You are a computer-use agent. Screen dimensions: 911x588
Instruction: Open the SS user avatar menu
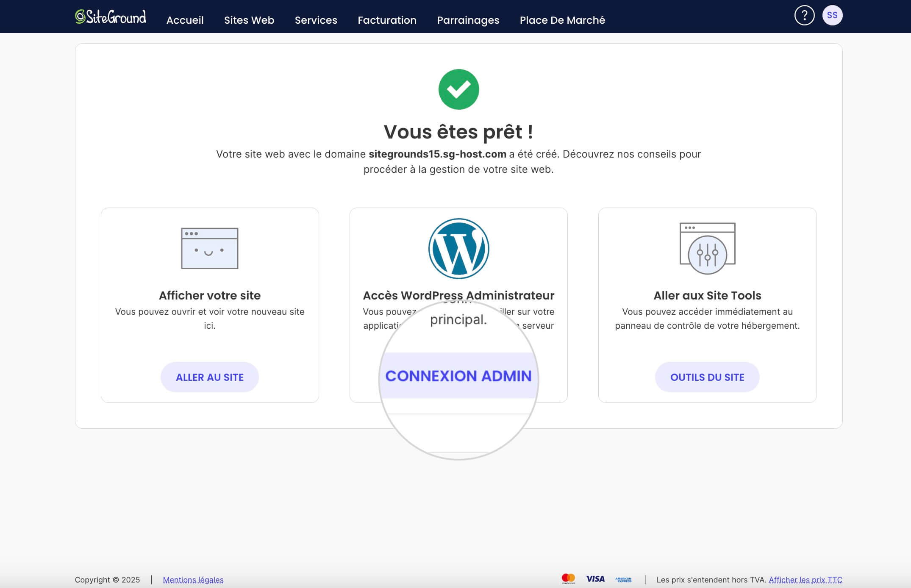click(x=832, y=16)
